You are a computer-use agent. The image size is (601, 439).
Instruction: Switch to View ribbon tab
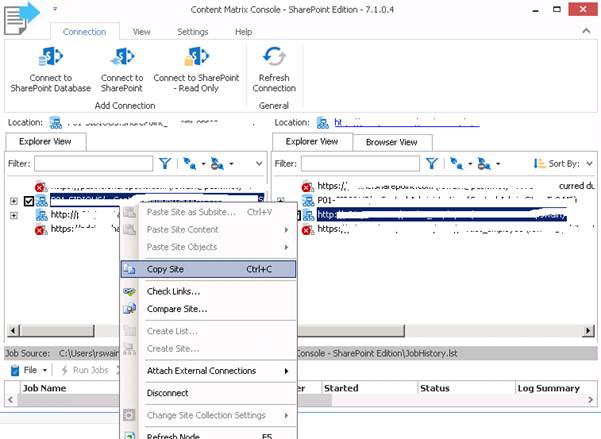point(141,32)
